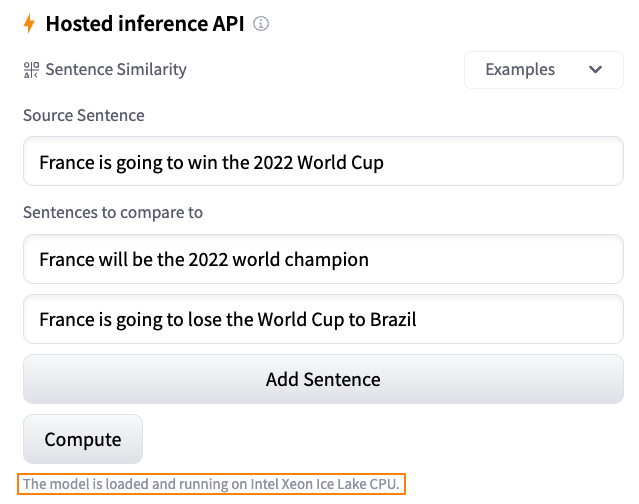
Task: Click the Hosted inference API heading
Action: 144,24
